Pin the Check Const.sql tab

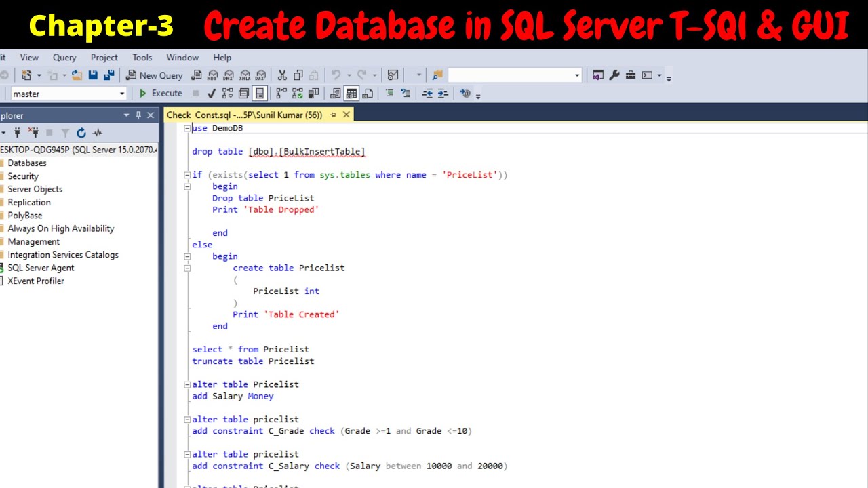333,115
